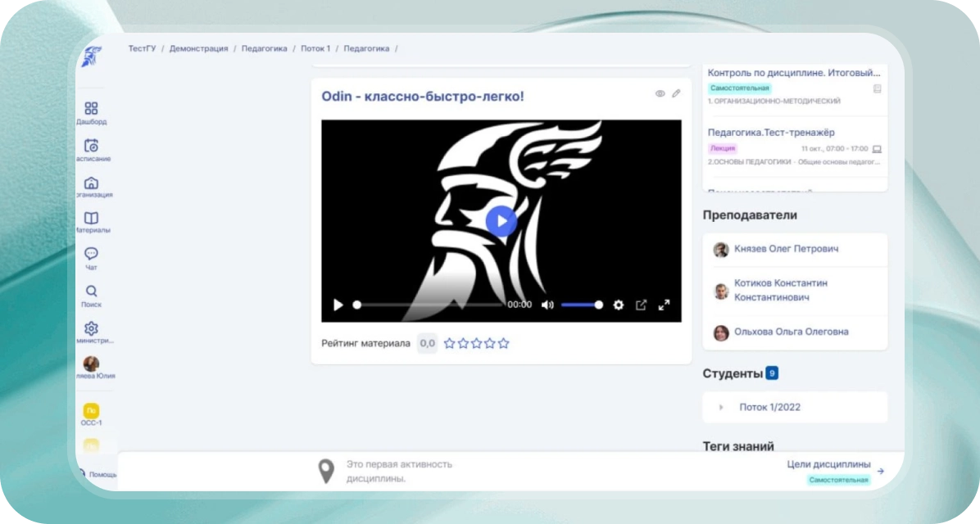Mute the video speaker icon

pos(547,305)
